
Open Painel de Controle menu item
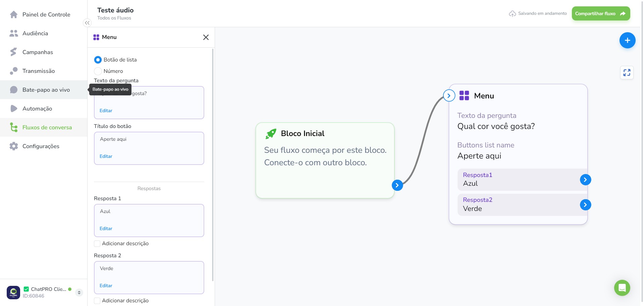(x=44, y=14)
